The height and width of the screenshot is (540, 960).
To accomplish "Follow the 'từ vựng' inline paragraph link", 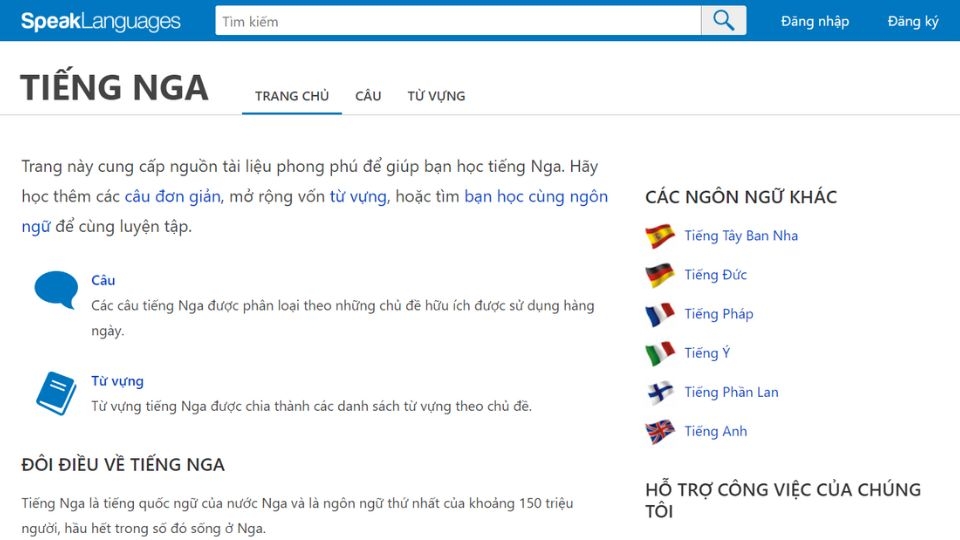I will pyautogui.click(x=358, y=197).
